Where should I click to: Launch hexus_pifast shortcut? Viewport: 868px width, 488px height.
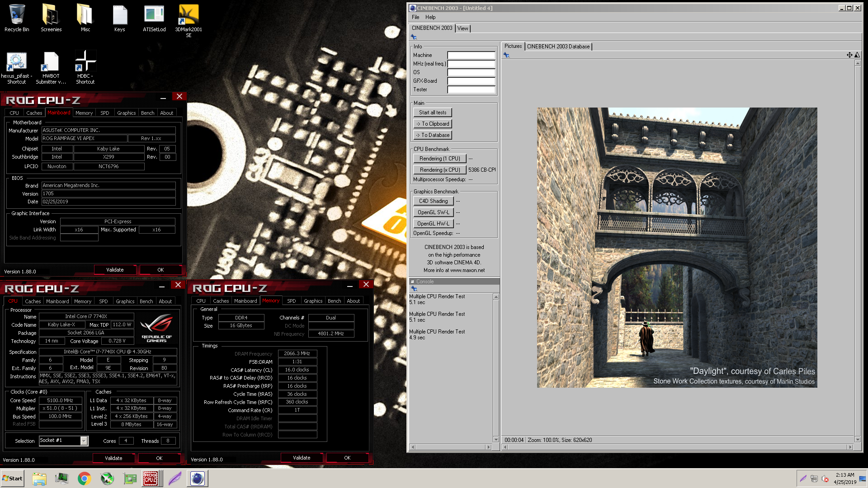(x=17, y=68)
